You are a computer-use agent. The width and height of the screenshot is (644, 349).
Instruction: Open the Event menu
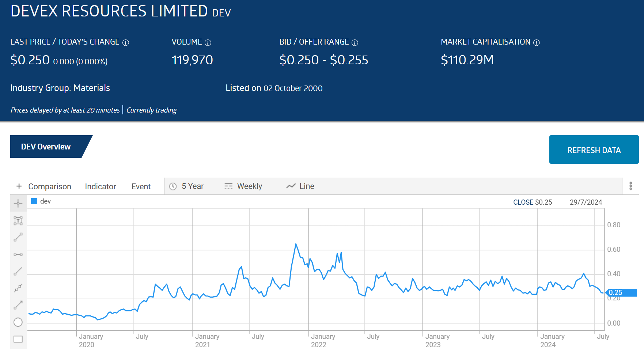click(141, 186)
